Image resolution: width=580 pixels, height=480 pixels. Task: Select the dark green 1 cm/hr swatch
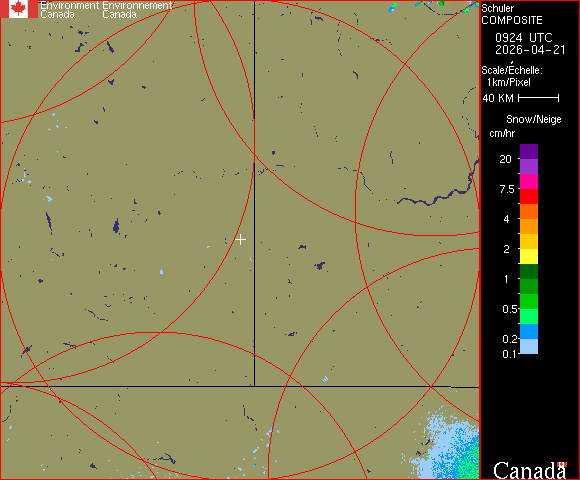coord(529,271)
